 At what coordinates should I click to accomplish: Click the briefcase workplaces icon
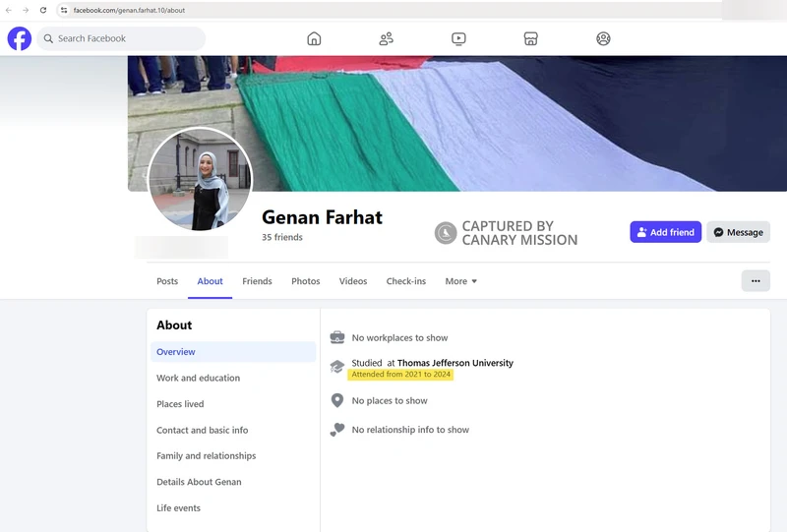[x=337, y=337]
